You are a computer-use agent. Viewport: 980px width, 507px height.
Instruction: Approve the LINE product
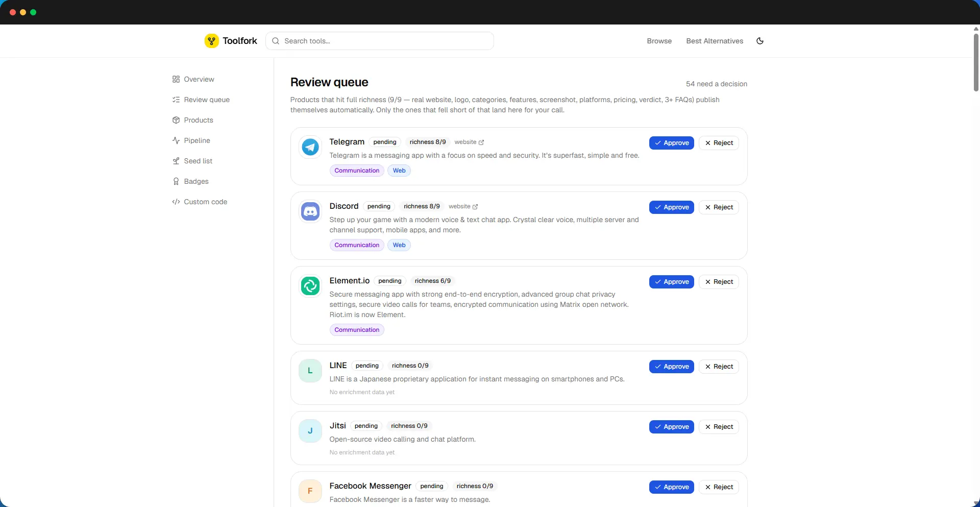tap(672, 367)
